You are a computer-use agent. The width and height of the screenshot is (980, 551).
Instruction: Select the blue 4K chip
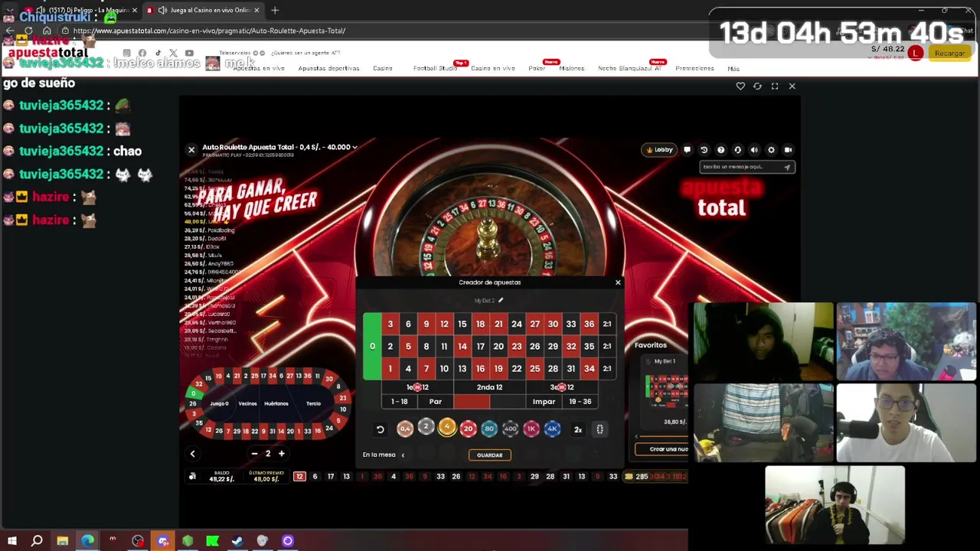pos(552,429)
